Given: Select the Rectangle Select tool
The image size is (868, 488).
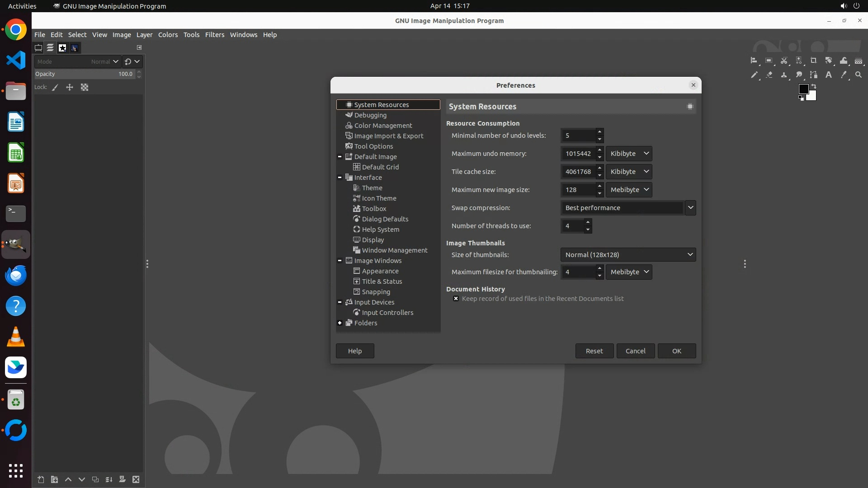Looking at the screenshot, I should point(769,61).
